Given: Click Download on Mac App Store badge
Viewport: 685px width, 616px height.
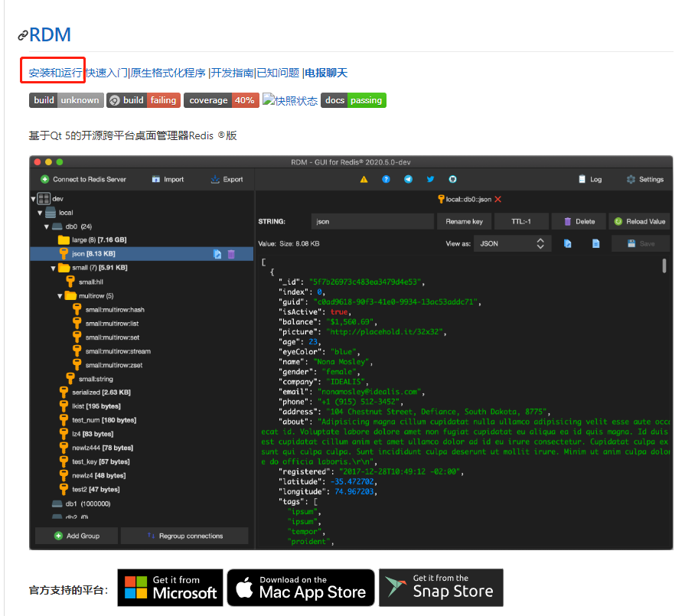Looking at the screenshot, I should [x=301, y=588].
